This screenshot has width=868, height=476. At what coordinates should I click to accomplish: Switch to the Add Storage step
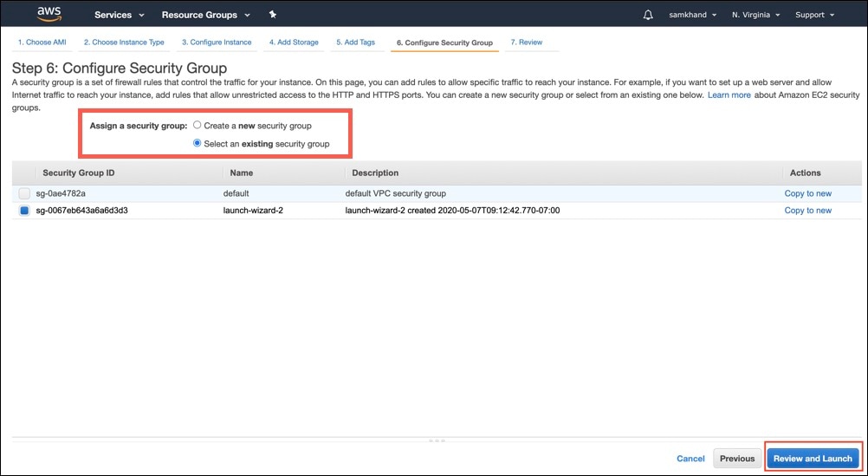click(x=294, y=42)
